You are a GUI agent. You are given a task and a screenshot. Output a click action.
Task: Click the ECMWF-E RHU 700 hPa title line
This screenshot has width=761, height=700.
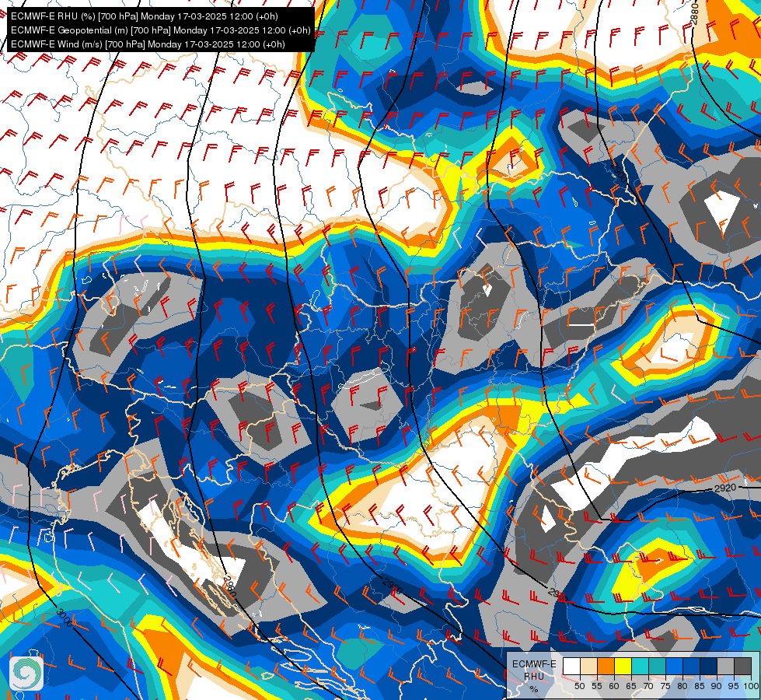144,16
